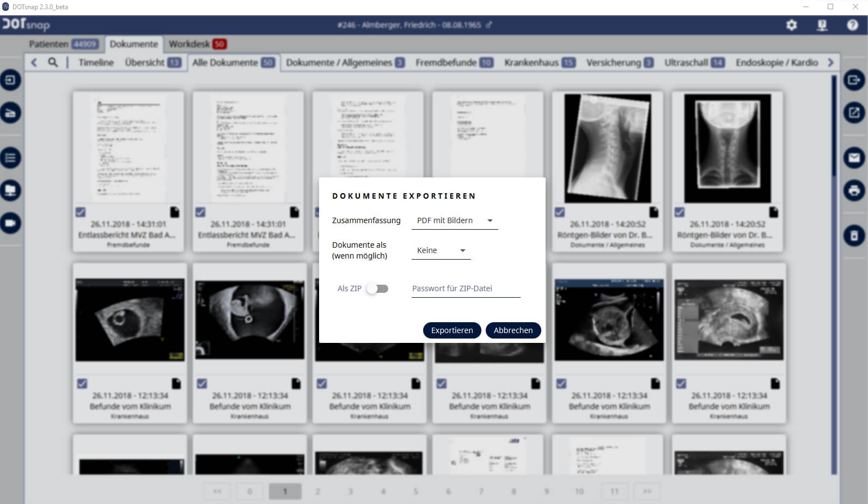Click the scanner icon in left sidebar
Screen dimensions: 868x504
tap(10, 113)
